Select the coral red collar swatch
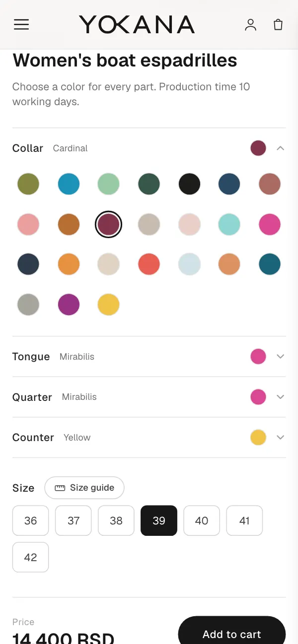The width and height of the screenshot is (298, 644). 149,264
